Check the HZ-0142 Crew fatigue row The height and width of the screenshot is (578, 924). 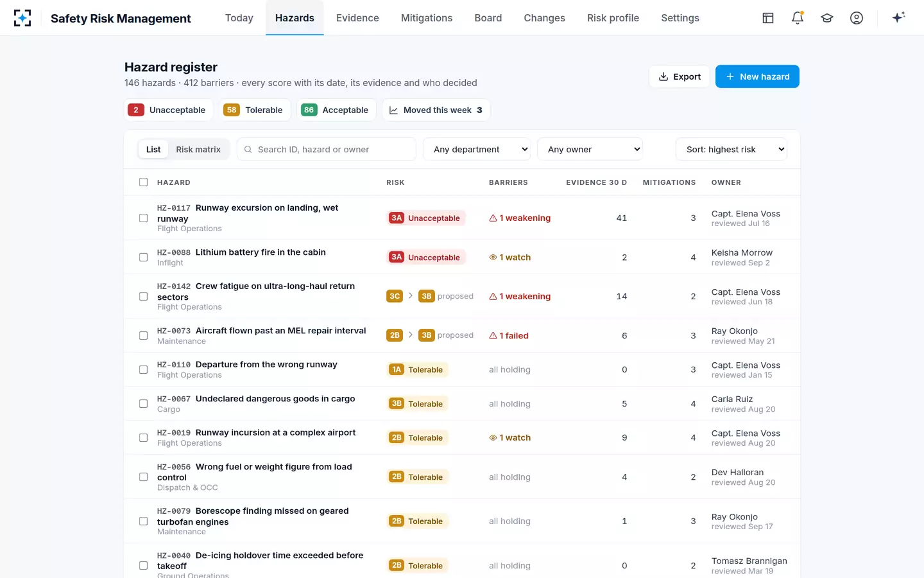pyautogui.click(x=144, y=297)
